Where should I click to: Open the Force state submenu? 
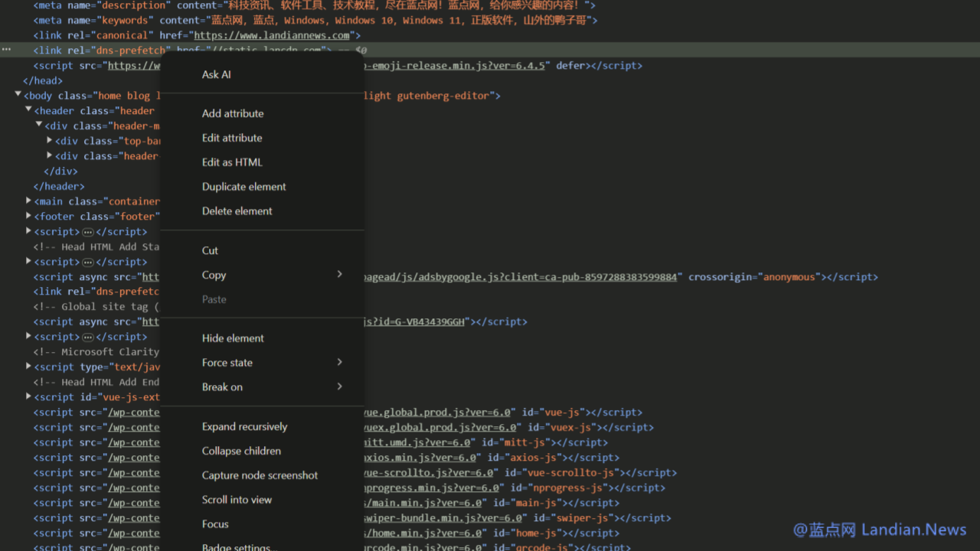click(x=262, y=362)
